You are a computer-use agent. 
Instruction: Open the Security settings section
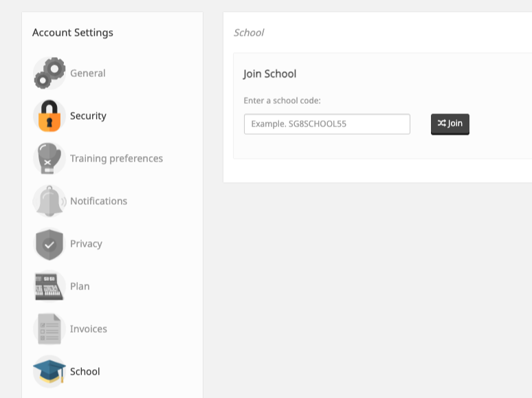tap(88, 115)
